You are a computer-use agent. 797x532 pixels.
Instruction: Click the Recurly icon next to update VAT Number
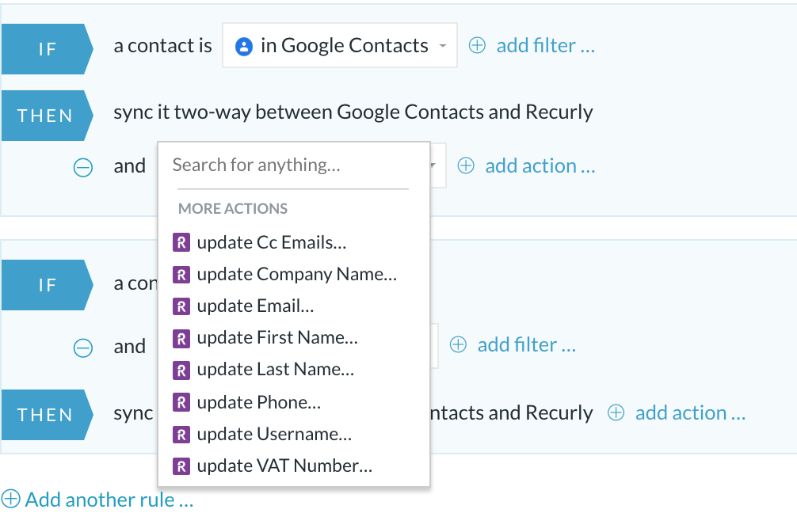click(x=181, y=466)
